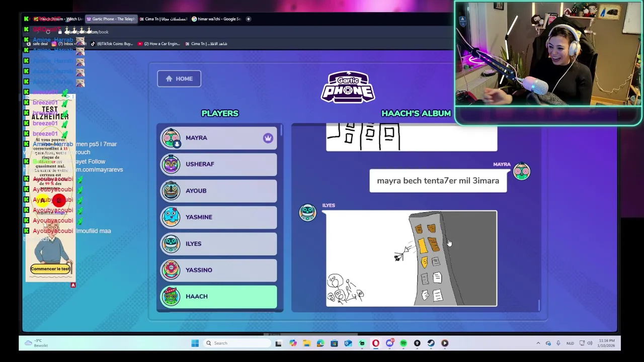
Task: Click the sentence 'mayra bech tenta7er mil 3imara'
Action: tap(438, 180)
